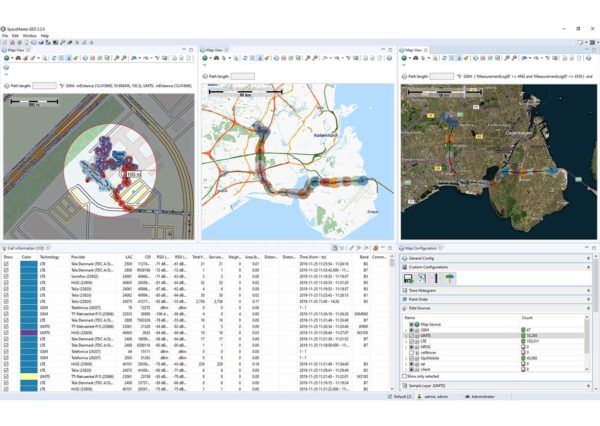Click the second icon in Custom Configurations, beside save

pyautogui.click(x=422, y=278)
